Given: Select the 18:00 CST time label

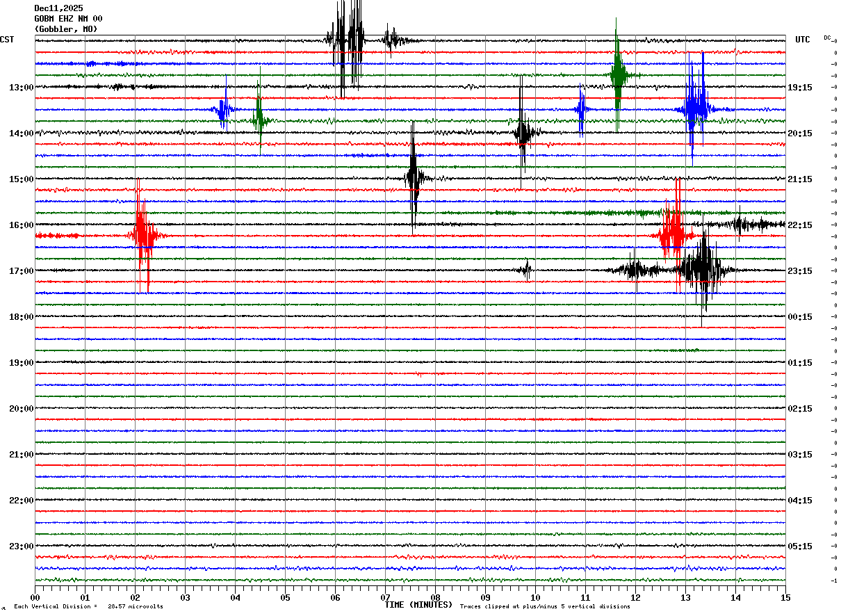Looking at the screenshot, I should (x=21, y=317).
